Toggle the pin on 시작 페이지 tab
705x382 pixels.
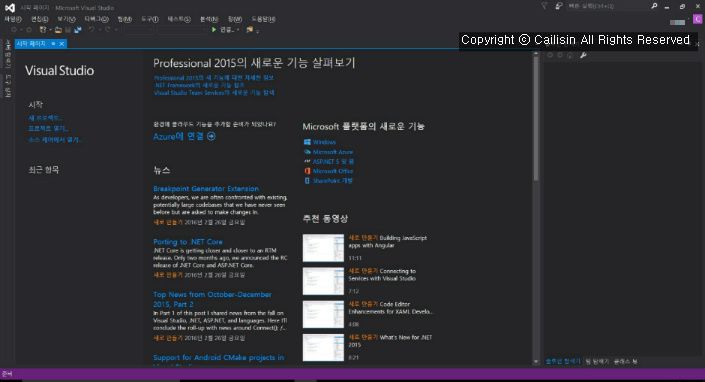pyautogui.click(x=53, y=44)
